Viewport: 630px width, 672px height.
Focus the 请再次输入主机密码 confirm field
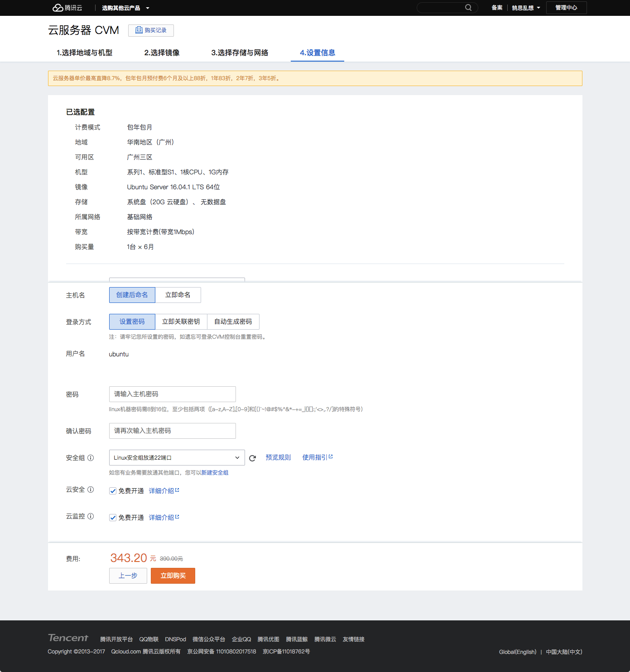173,431
